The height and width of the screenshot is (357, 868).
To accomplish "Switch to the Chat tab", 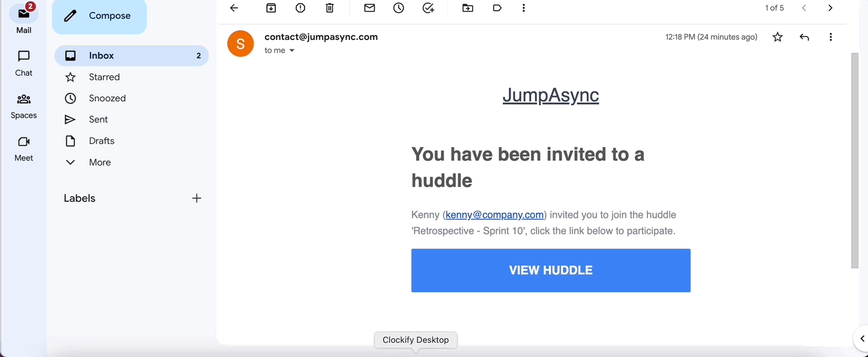I will pos(24,63).
